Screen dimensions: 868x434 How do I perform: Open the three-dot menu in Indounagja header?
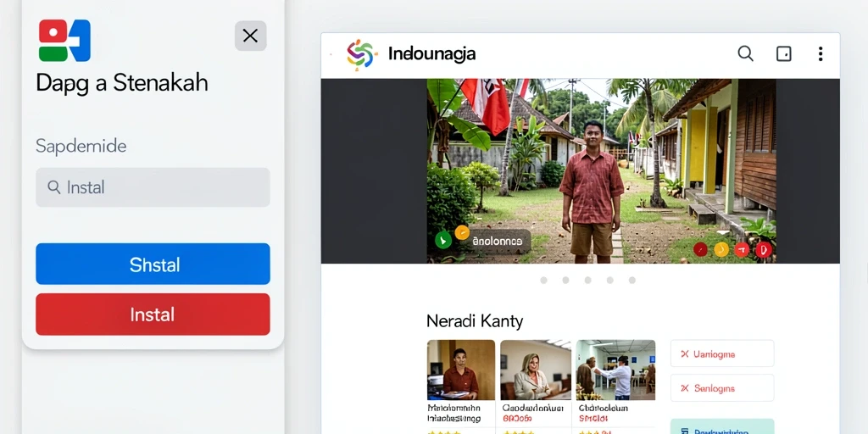coord(821,53)
